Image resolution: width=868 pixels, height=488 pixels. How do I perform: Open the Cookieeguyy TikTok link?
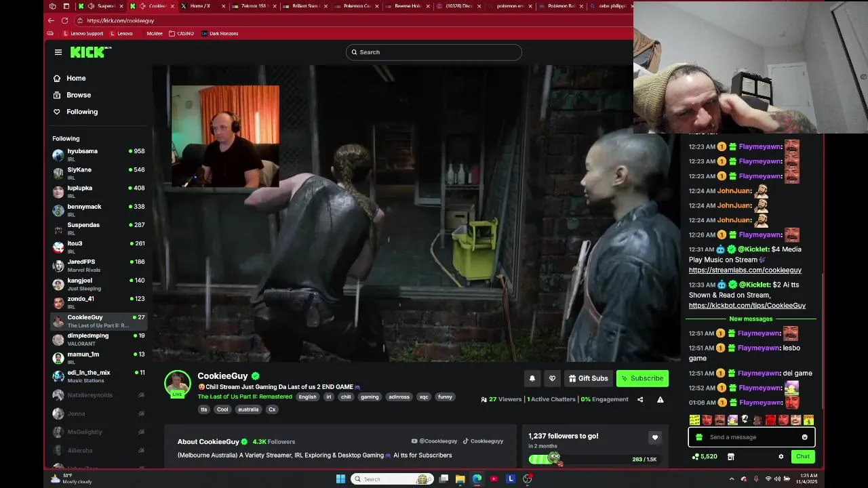pyautogui.click(x=483, y=441)
